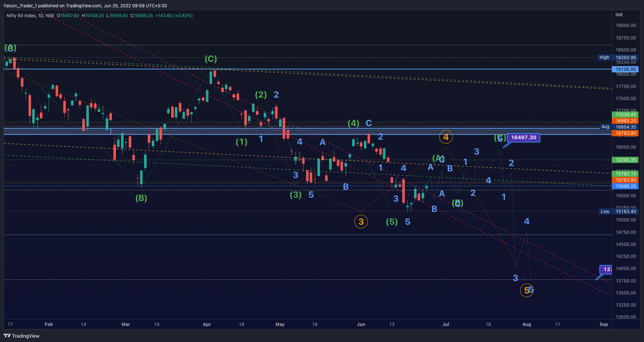644x342 pixels.
Task: Click the open value O15657.40
Action: [68, 16]
